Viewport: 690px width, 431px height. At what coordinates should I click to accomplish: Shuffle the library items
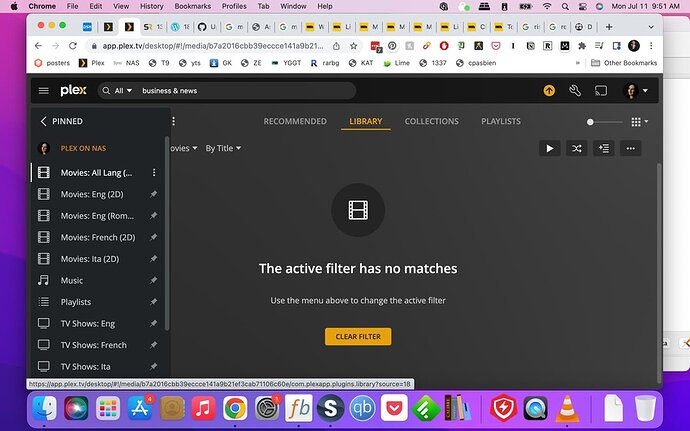(x=576, y=148)
